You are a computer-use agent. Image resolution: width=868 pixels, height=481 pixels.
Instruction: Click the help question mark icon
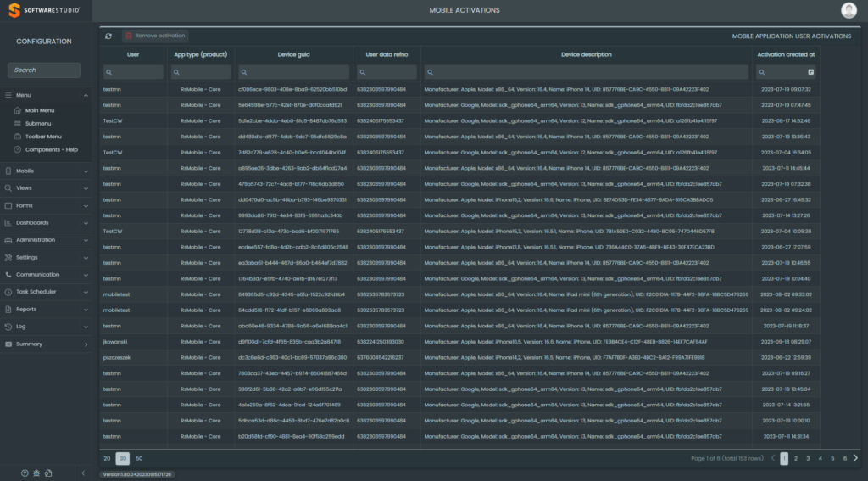25,473
